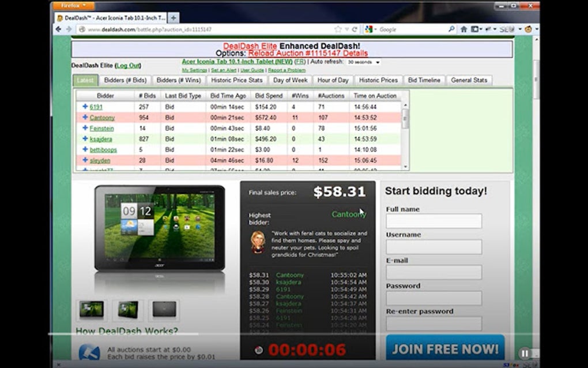Open a new browser tab with plus button
This screenshot has width=588, height=368.
174,18
